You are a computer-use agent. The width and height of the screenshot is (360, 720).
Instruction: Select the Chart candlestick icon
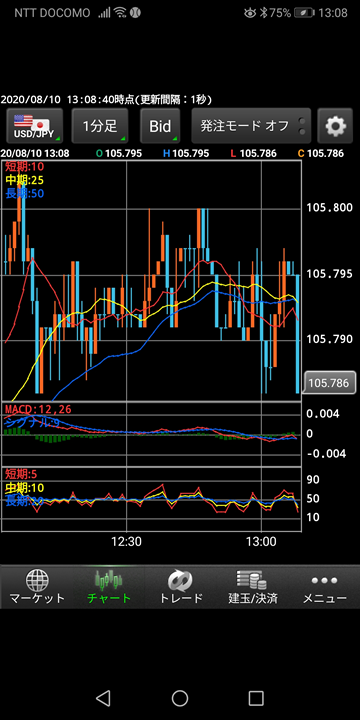109,580
